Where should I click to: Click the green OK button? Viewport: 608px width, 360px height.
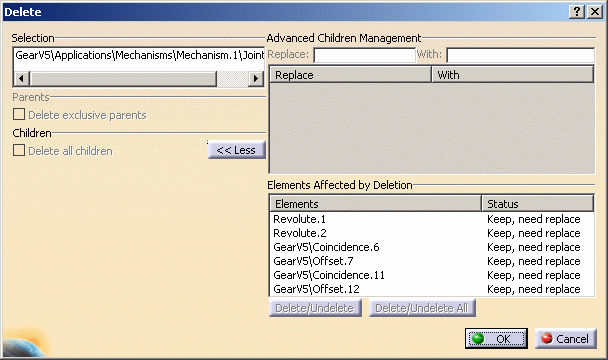[x=496, y=339]
